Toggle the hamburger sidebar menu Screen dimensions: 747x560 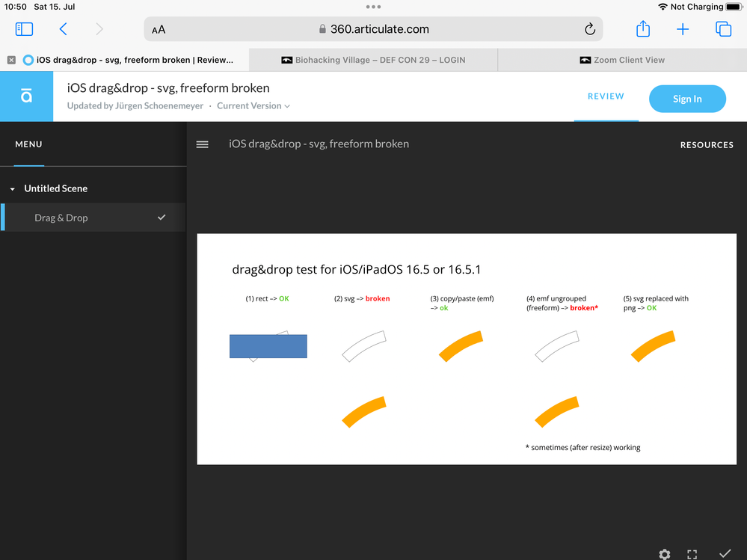(203, 144)
